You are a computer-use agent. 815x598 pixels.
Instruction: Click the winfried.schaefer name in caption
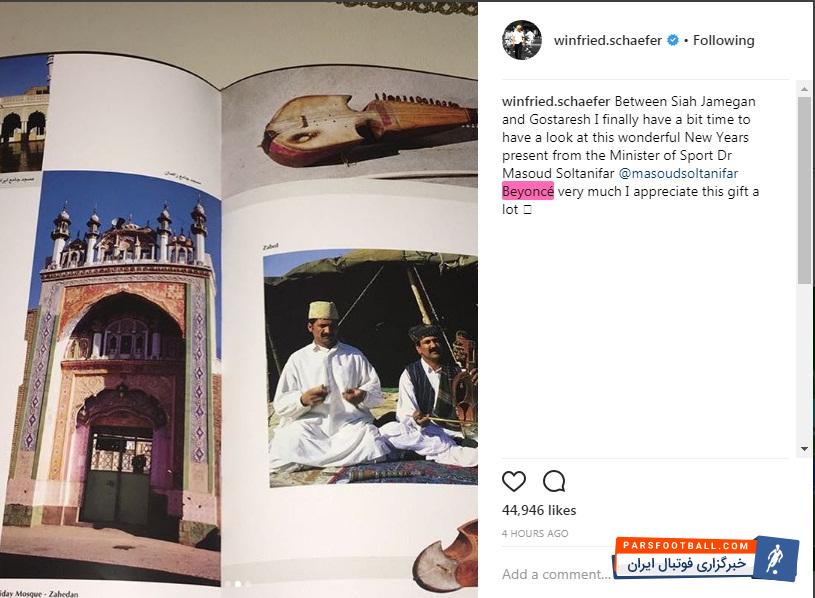tap(556, 101)
